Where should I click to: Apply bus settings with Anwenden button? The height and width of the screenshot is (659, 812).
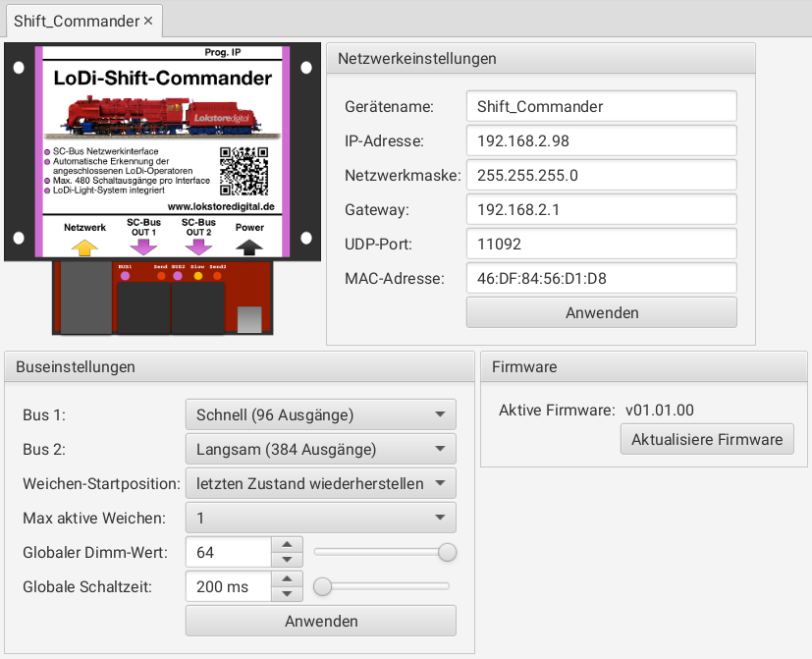(x=320, y=621)
